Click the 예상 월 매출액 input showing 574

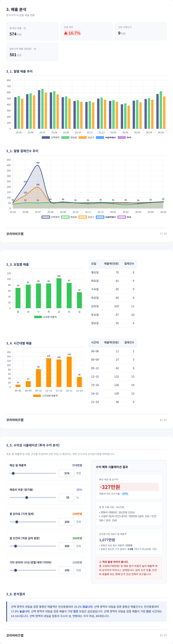point(66,473)
